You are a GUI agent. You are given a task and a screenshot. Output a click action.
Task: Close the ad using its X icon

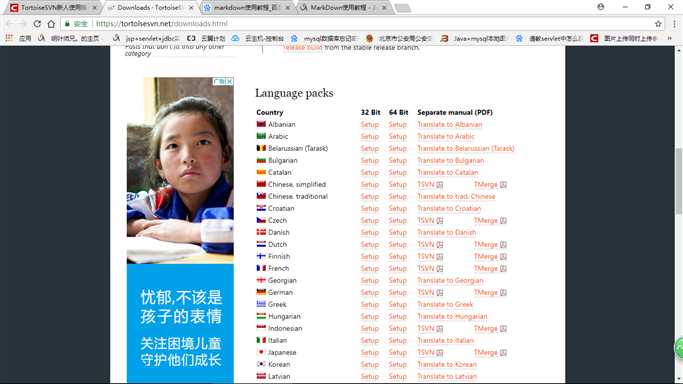[x=229, y=81]
